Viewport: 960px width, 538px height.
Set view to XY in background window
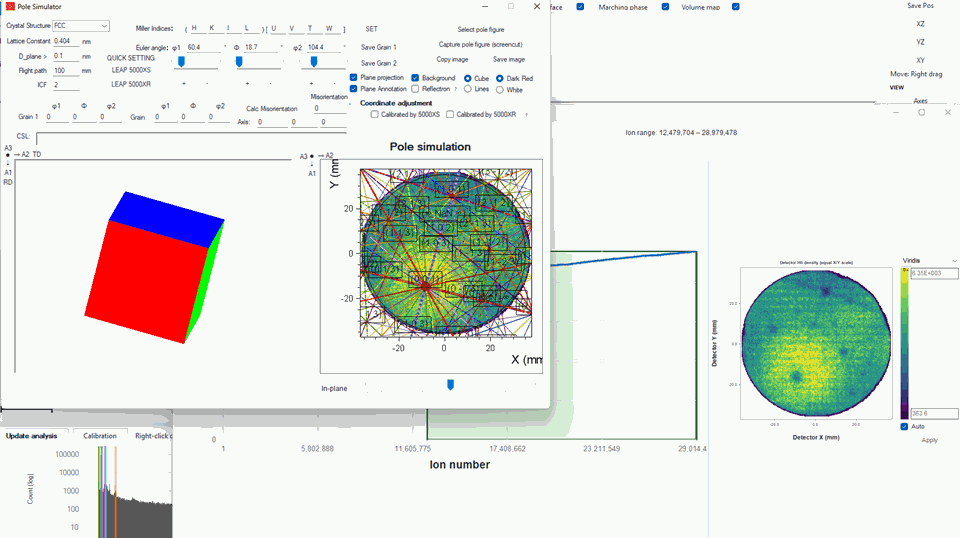click(920, 61)
